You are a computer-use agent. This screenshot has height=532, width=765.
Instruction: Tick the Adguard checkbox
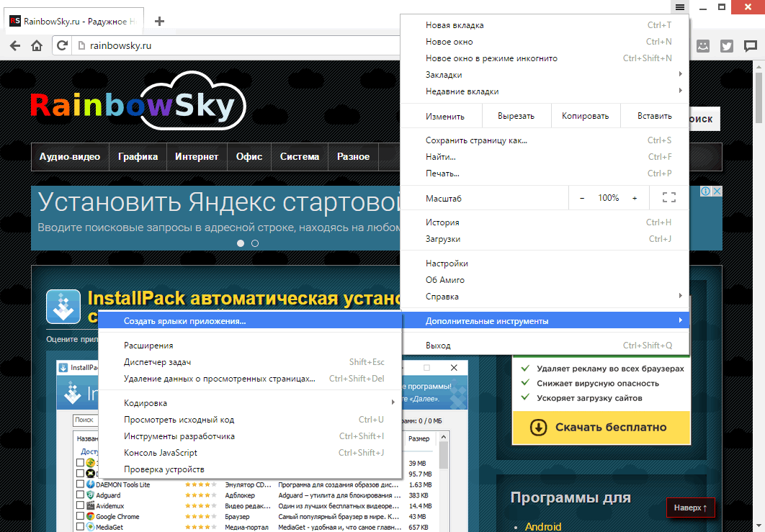click(81, 495)
